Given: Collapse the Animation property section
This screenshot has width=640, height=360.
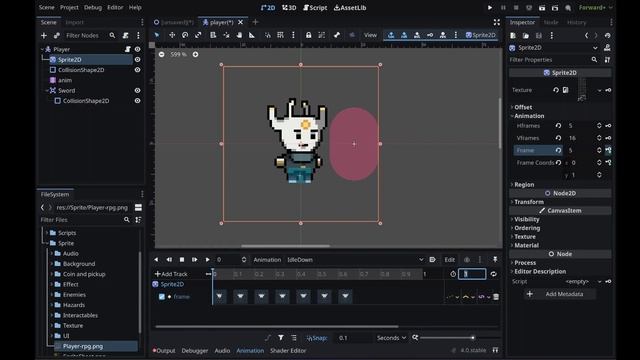Looking at the screenshot, I should point(529,116).
